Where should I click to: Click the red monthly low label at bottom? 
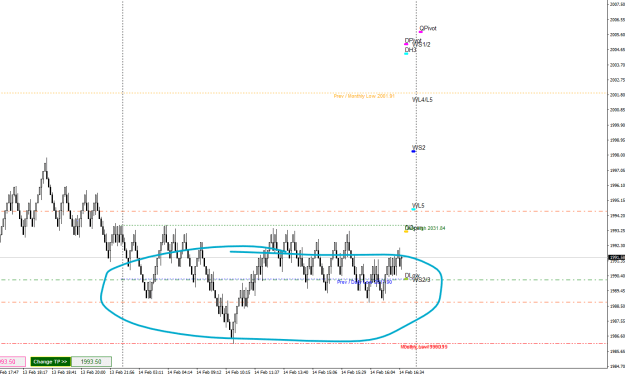tap(424, 347)
